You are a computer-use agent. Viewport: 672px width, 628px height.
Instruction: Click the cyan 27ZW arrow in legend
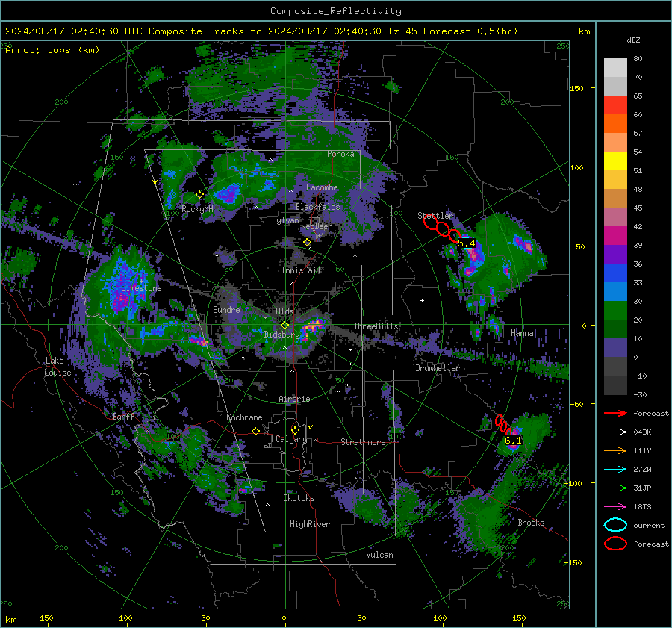click(x=615, y=470)
